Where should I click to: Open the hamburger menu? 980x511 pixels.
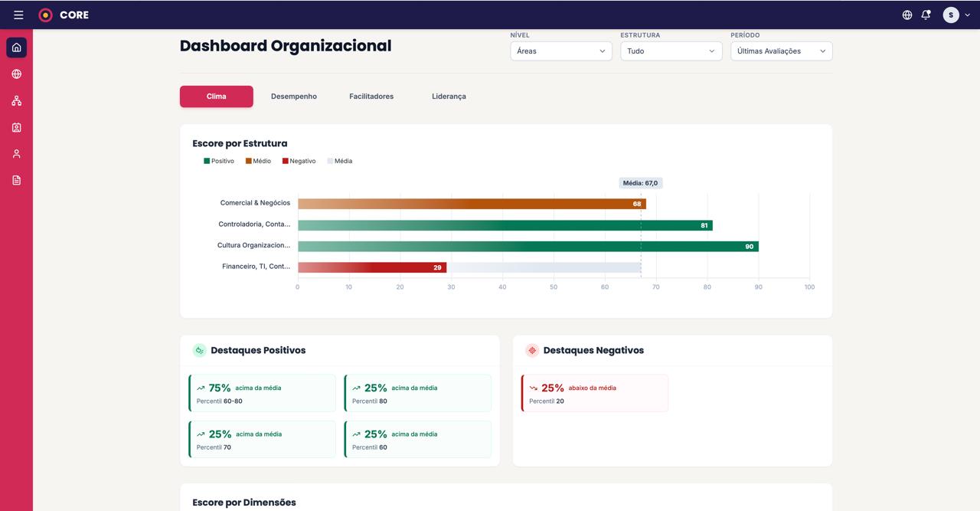pos(18,15)
